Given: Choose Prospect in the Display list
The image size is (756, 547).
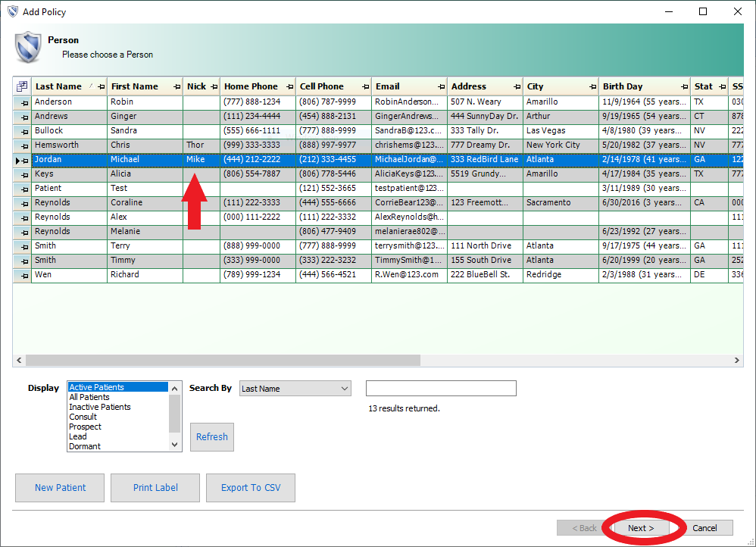Looking at the screenshot, I should 85,427.
